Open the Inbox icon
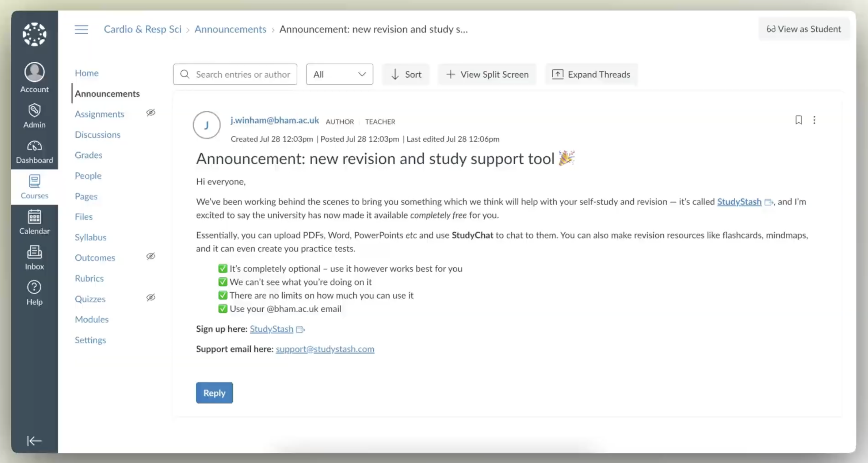This screenshot has width=868, height=463. (x=34, y=252)
